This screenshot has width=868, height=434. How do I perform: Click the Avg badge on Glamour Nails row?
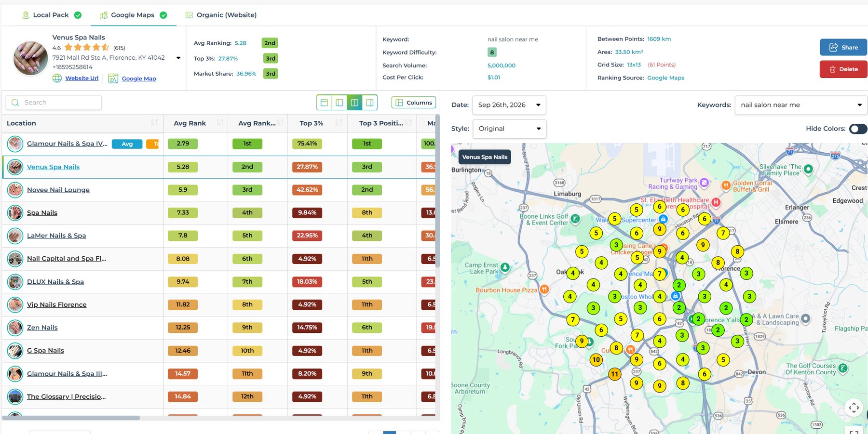tap(127, 144)
